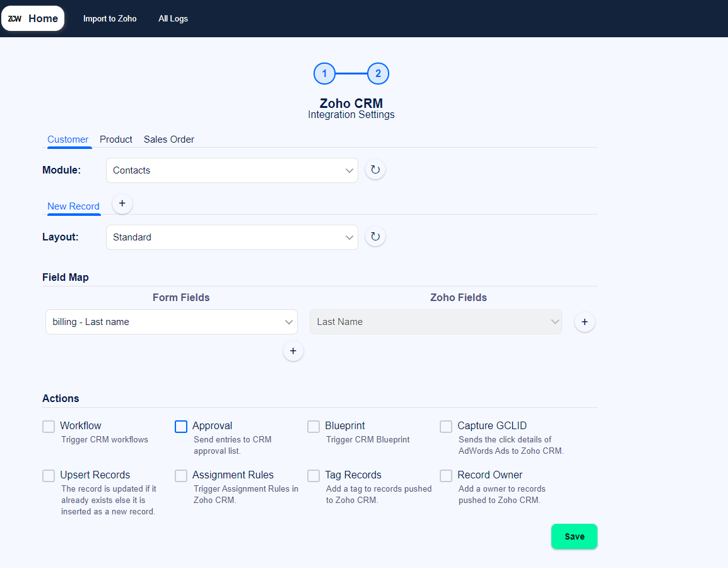The width and height of the screenshot is (728, 568).
Task: Go to step 1 circle
Action: tap(324, 73)
